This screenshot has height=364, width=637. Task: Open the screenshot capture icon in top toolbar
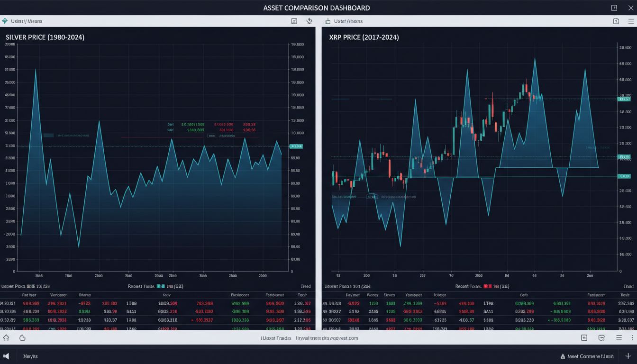pyautogui.click(x=294, y=21)
